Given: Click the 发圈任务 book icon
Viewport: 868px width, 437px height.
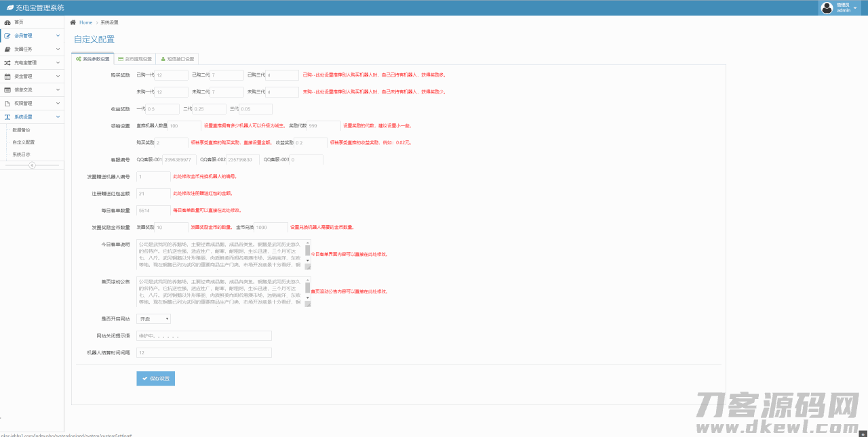Looking at the screenshot, I should point(7,49).
